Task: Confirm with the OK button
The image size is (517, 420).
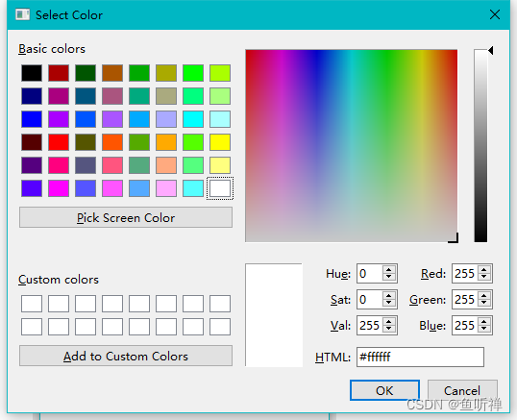Action: click(x=384, y=390)
